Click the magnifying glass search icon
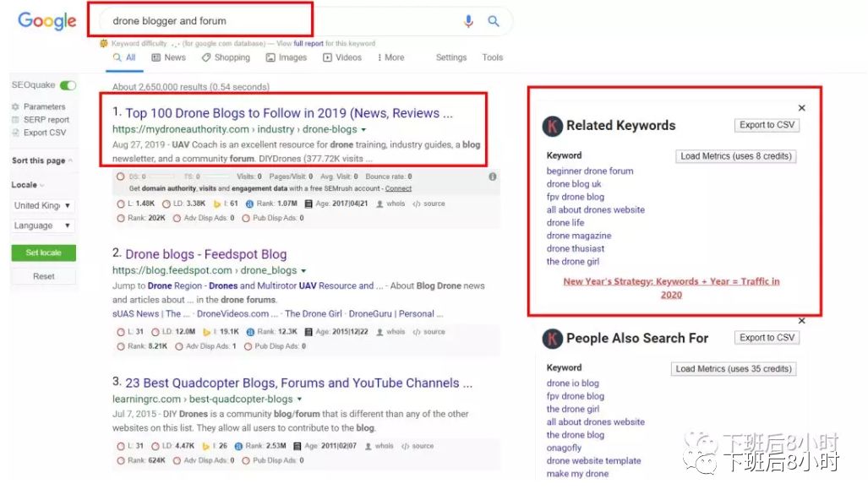The height and width of the screenshot is (500, 868). tap(494, 21)
